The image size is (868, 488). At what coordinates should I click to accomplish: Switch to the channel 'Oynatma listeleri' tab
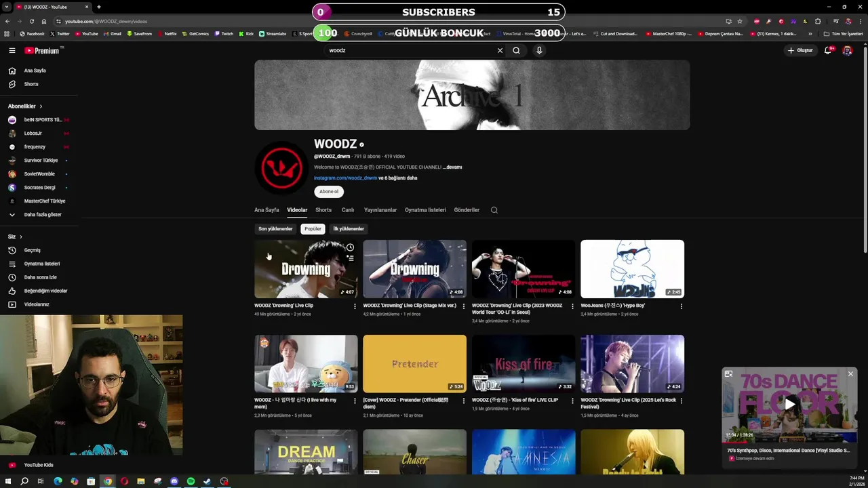pyautogui.click(x=425, y=210)
